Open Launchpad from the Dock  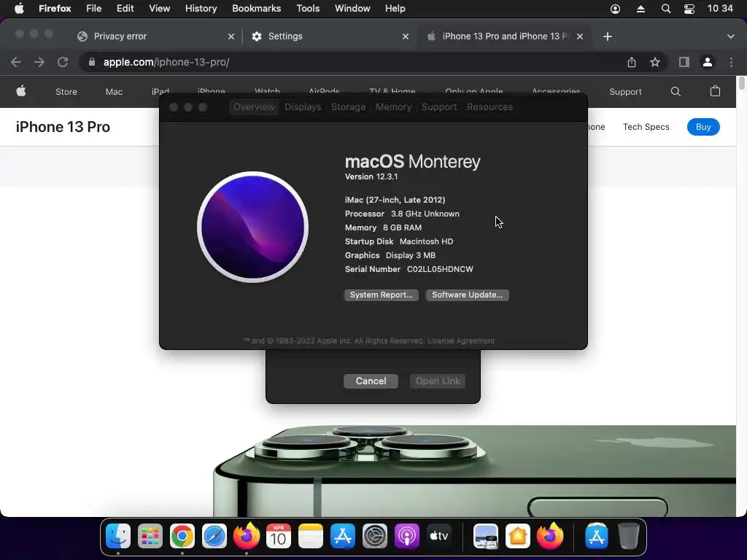150,536
